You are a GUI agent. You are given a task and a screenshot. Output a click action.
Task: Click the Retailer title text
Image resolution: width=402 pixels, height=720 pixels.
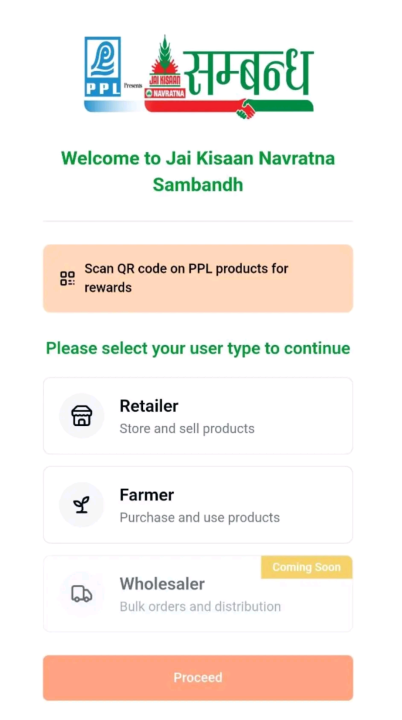[x=149, y=406]
